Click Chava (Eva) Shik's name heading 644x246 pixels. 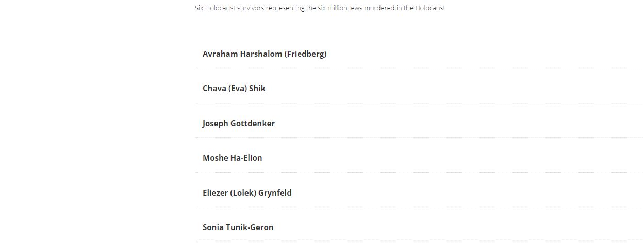click(234, 89)
